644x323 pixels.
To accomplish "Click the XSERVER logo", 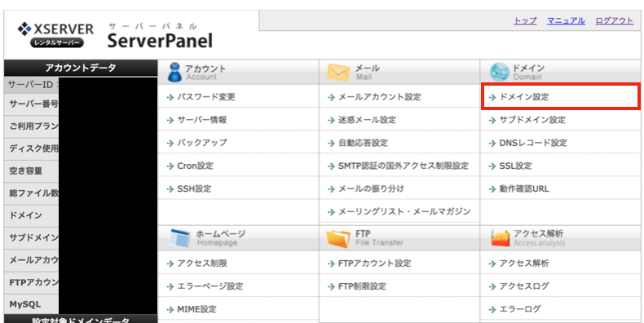I will tap(55, 35).
